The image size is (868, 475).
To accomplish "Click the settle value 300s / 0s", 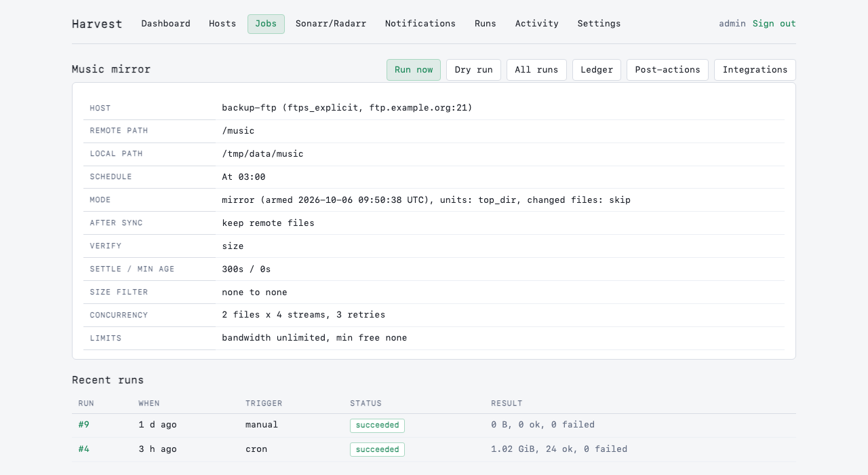I will pyautogui.click(x=246, y=269).
